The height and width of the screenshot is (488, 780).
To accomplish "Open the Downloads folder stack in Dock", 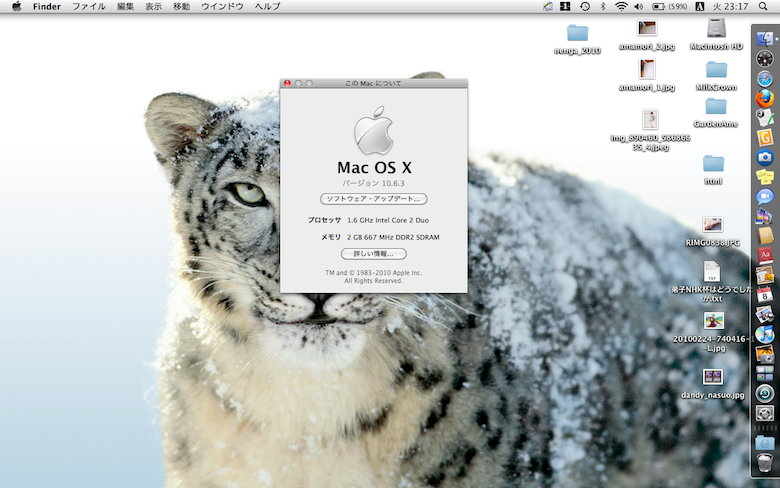I will [765, 442].
